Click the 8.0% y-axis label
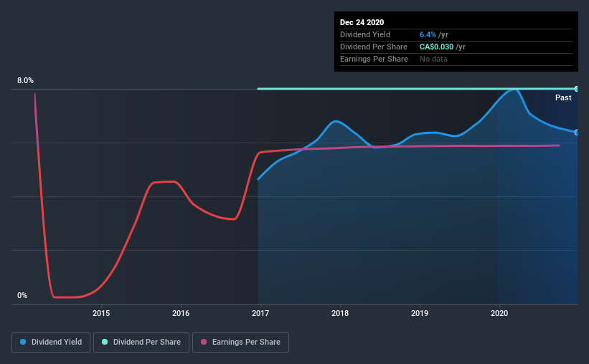Viewport: 589px width, 364px height. click(x=25, y=81)
